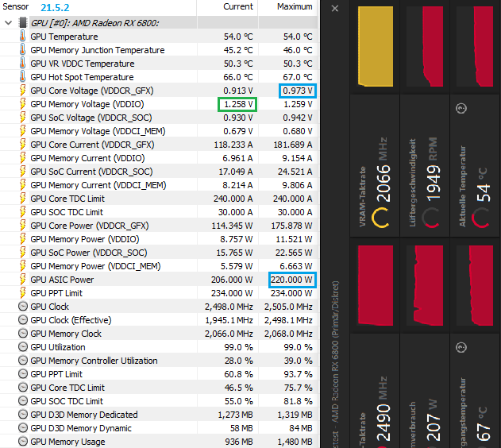Click the 21.5.2 version label
This screenshot has height=448, width=501.
tap(55, 7)
